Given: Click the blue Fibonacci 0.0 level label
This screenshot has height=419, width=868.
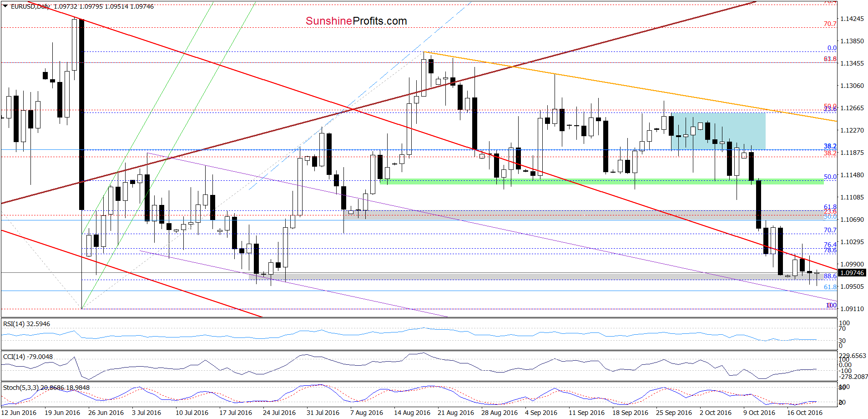Looking at the screenshot, I should (832, 48).
